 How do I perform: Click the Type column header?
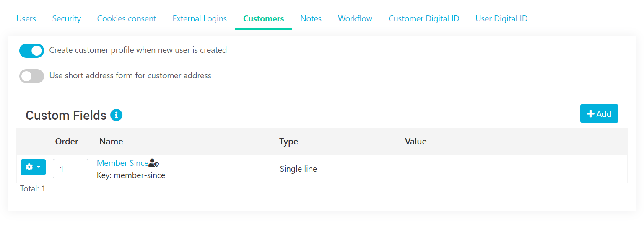(x=288, y=142)
